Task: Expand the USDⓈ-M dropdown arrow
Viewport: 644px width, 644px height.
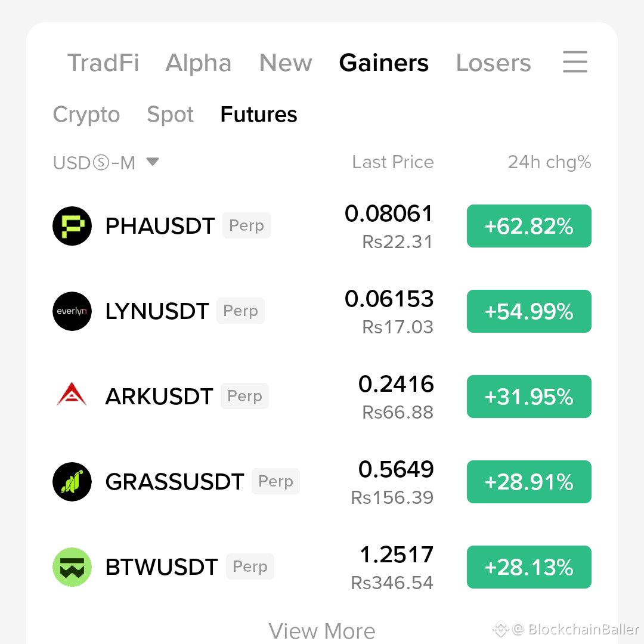Action: click(153, 162)
